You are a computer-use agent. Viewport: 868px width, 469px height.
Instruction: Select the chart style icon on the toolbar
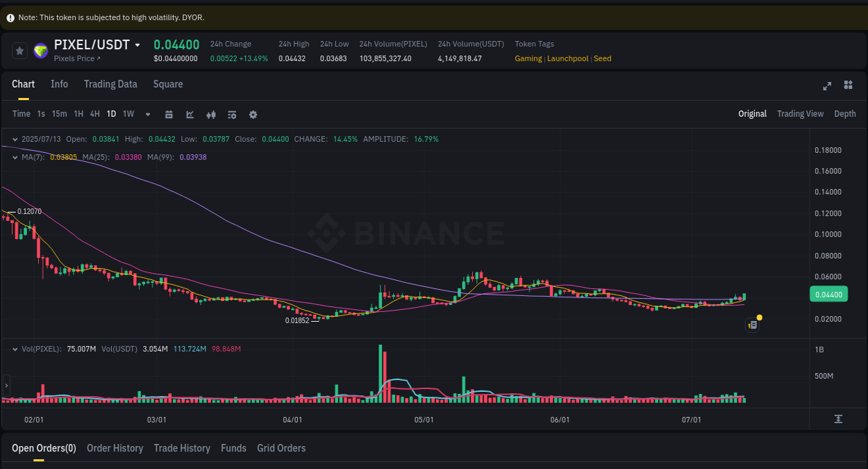(190, 114)
